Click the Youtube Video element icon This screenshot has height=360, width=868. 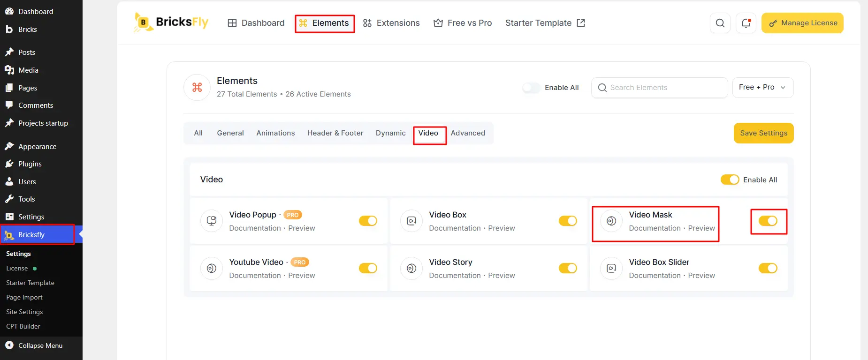point(212,268)
